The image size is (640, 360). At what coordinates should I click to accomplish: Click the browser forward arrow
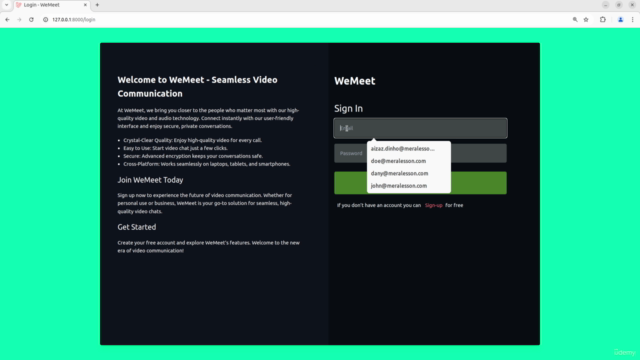(x=19, y=20)
